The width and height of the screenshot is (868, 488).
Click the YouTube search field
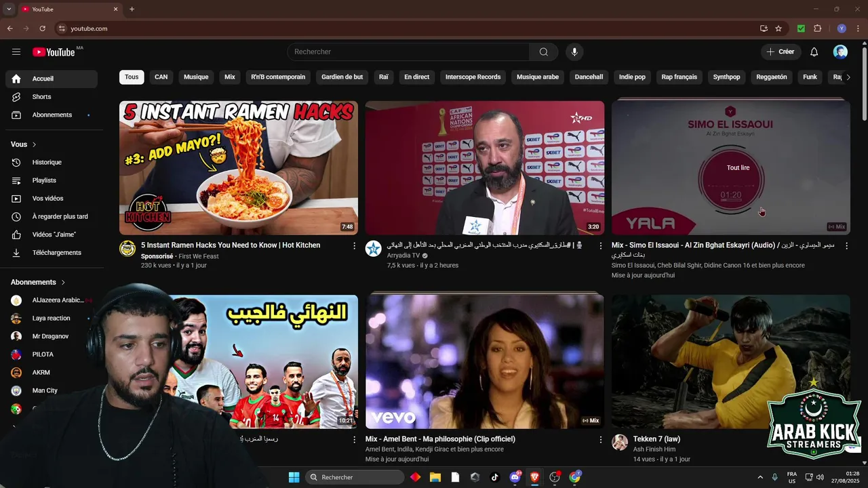(408, 52)
